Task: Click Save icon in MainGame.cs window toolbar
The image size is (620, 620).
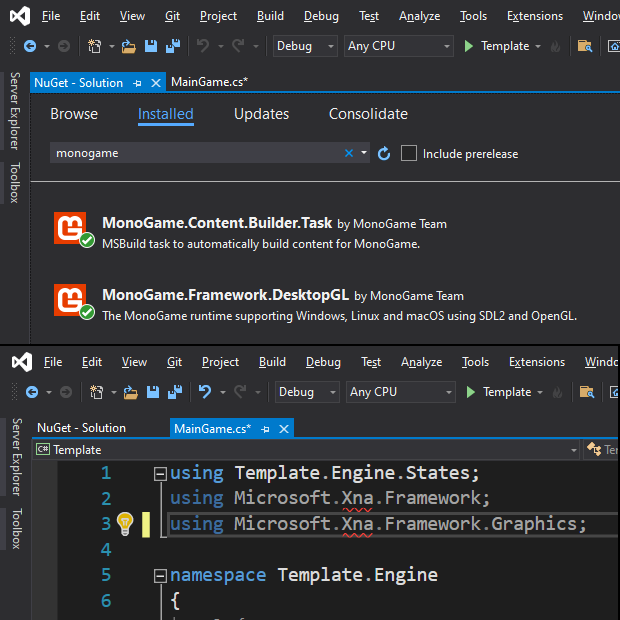Action: tap(153, 392)
